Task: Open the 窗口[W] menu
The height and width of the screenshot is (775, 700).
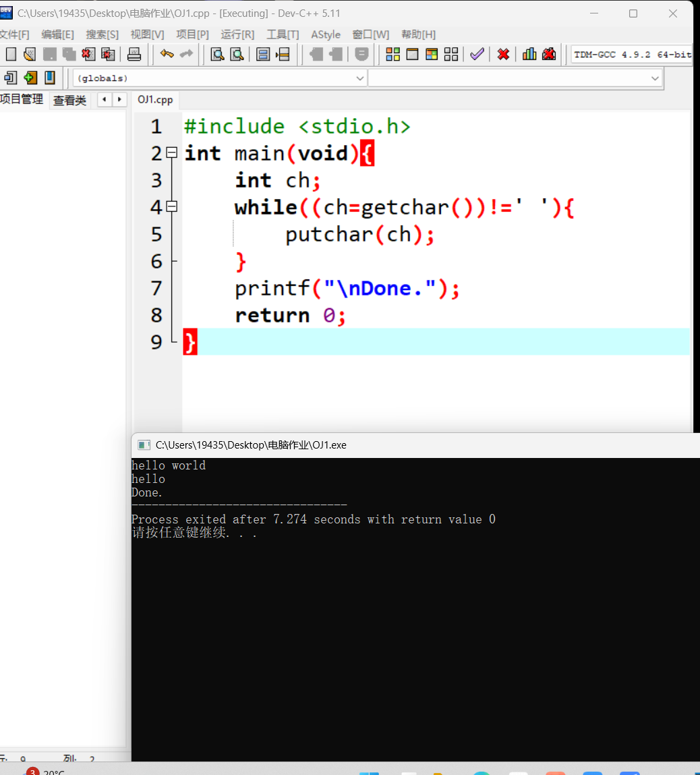Action: pos(370,34)
